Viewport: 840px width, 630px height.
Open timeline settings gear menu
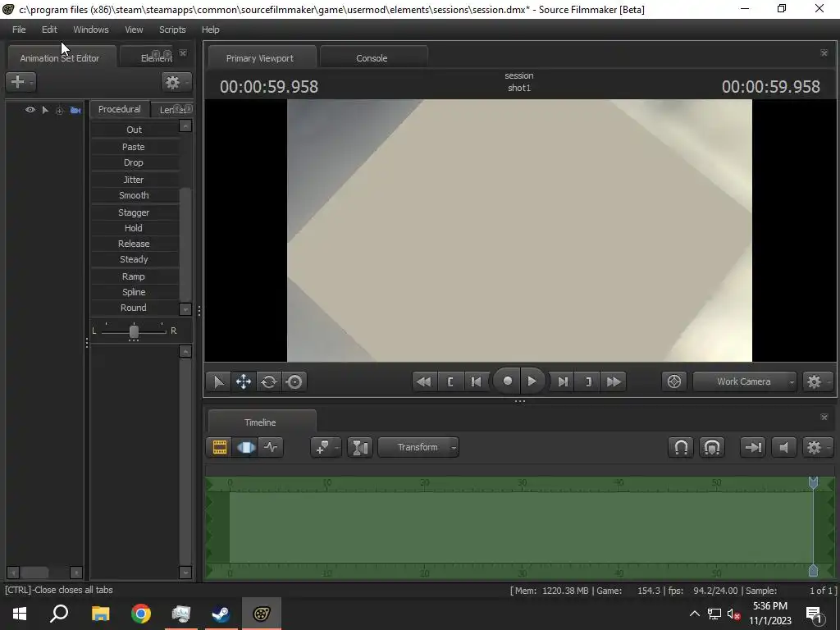816,447
